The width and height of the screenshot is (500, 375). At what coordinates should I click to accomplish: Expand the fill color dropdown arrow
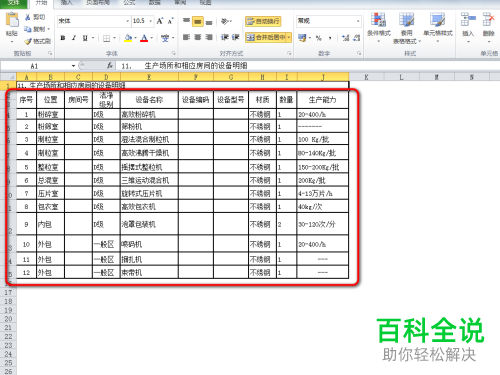tap(136, 38)
